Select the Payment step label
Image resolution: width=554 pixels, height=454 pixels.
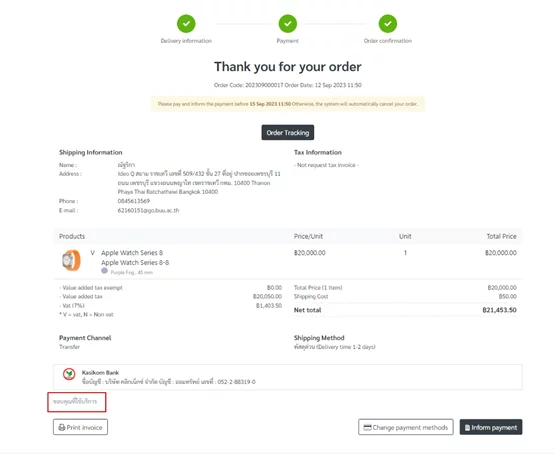point(288,41)
